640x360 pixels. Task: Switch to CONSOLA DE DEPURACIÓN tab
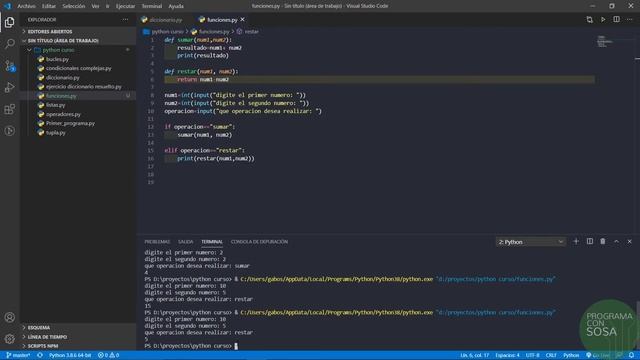click(259, 242)
